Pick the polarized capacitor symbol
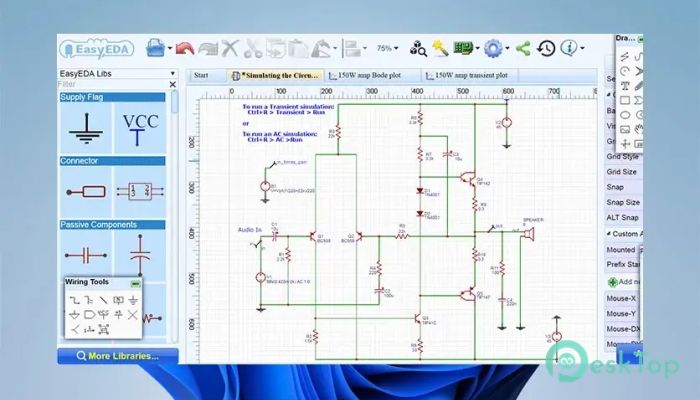 [x=140, y=256]
